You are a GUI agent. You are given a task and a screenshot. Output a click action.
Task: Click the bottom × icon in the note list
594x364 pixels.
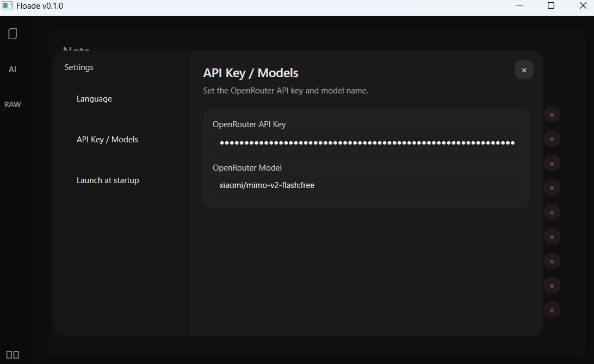552,310
